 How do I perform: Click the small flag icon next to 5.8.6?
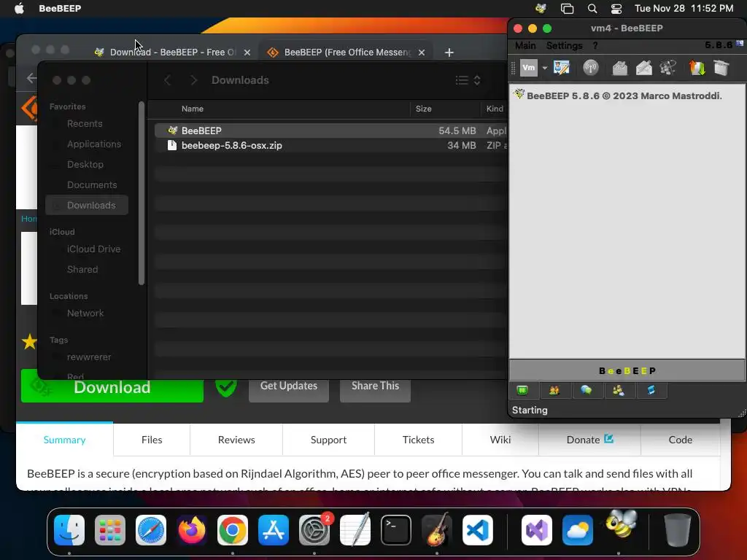pos(740,44)
